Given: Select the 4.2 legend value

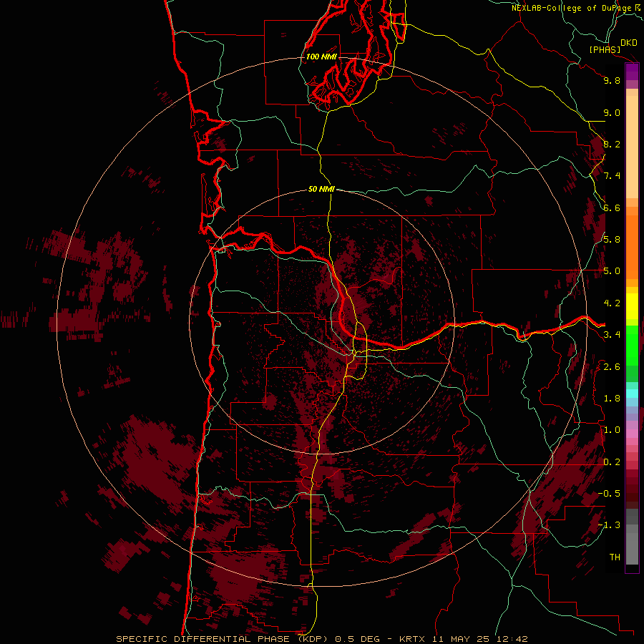Looking at the screenshot, I should point(612,303).
